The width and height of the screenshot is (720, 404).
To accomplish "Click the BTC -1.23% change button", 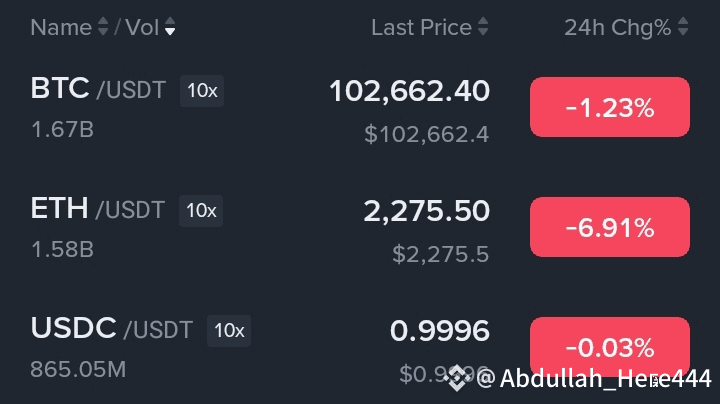I will (609, 107).
